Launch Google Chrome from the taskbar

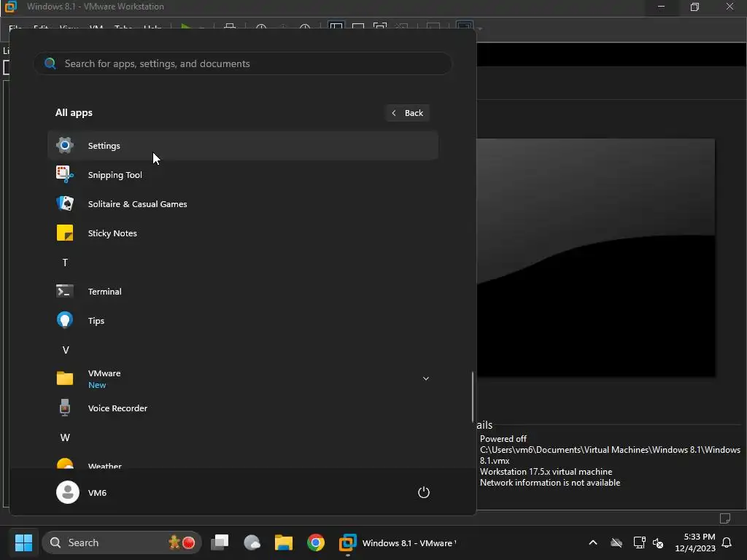click(315, 542)
